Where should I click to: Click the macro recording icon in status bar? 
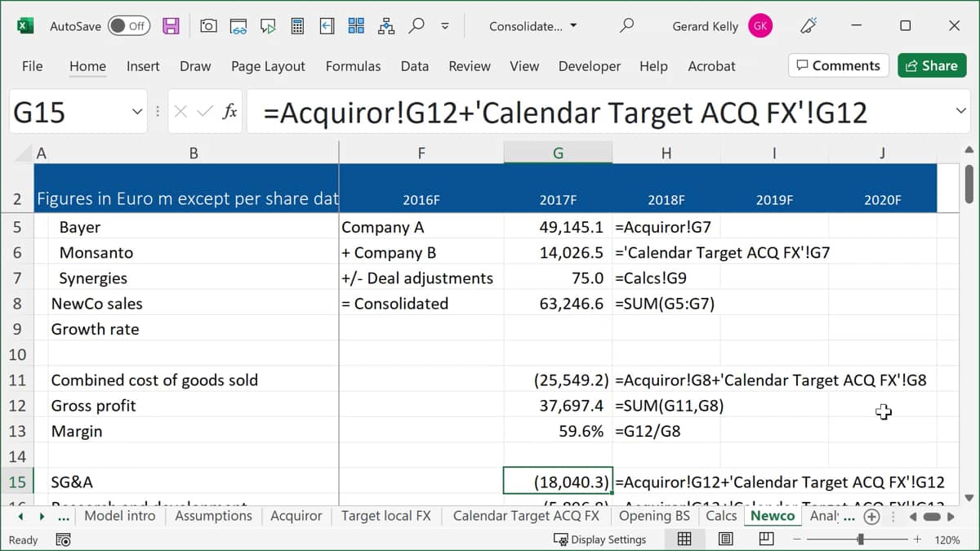(63, 540)
